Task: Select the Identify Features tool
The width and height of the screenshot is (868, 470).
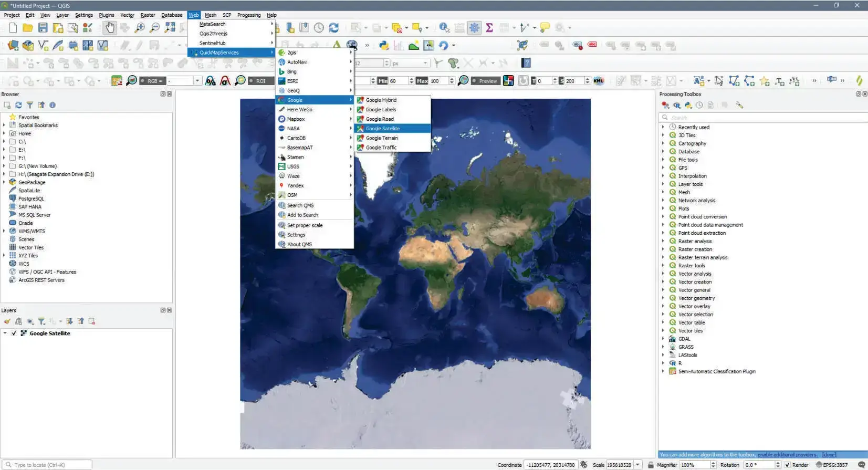Action: [444, 28]
